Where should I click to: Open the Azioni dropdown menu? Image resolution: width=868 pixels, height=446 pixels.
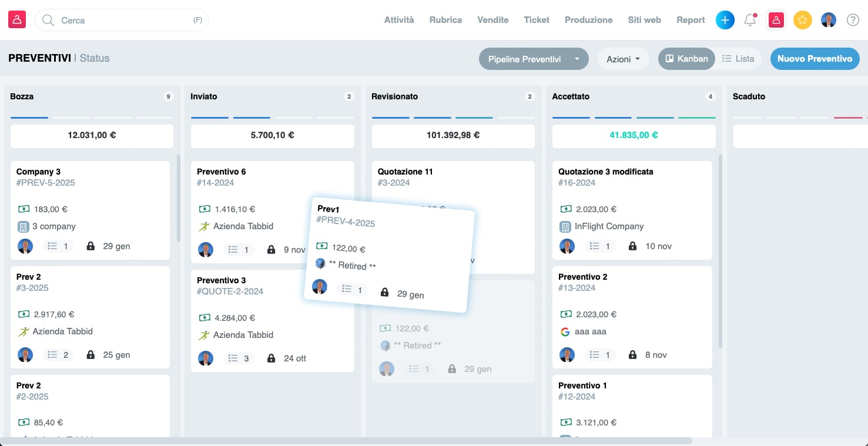point(623,58)
